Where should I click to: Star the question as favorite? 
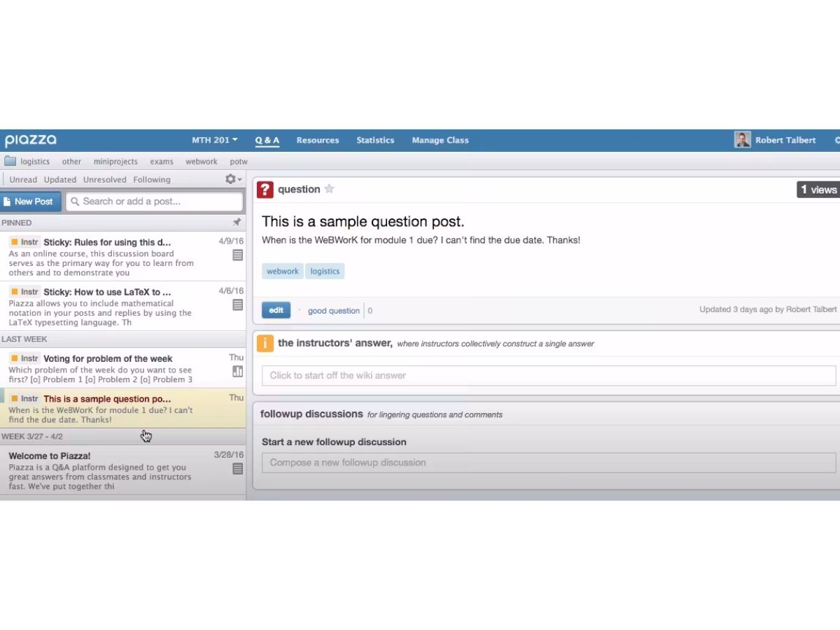click(329, 189)
